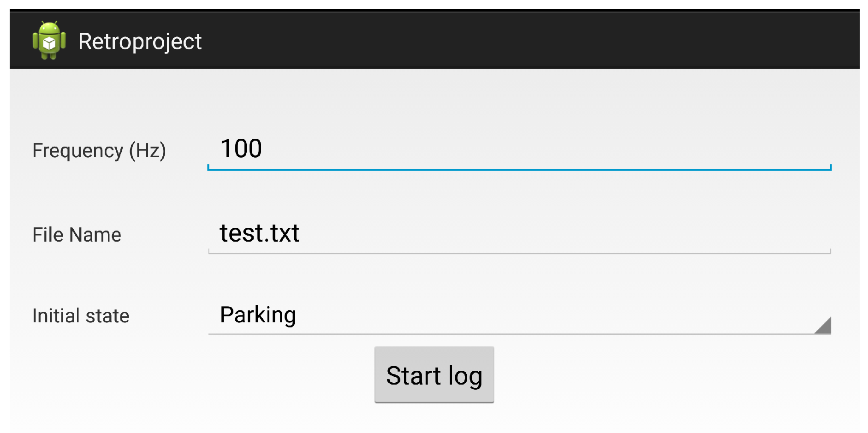Open the Initial state dropdown

click(x=519, y=315)
